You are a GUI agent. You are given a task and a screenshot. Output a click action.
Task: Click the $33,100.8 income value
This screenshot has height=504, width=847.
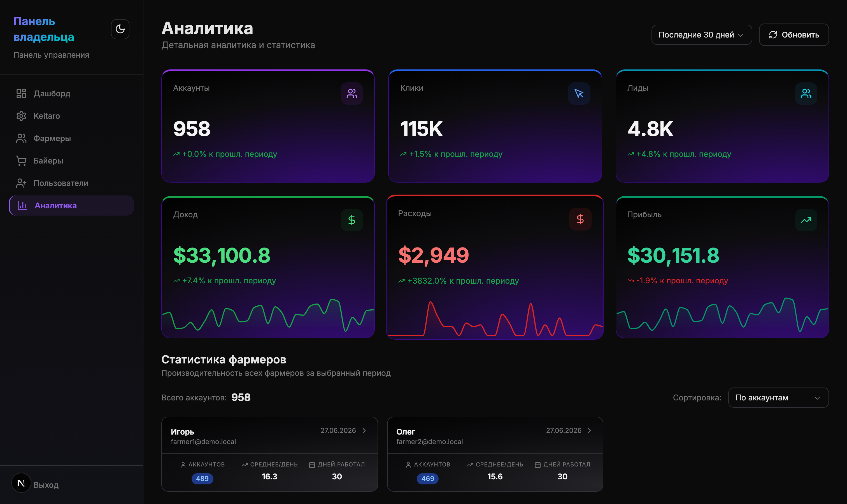coord(222,255)
